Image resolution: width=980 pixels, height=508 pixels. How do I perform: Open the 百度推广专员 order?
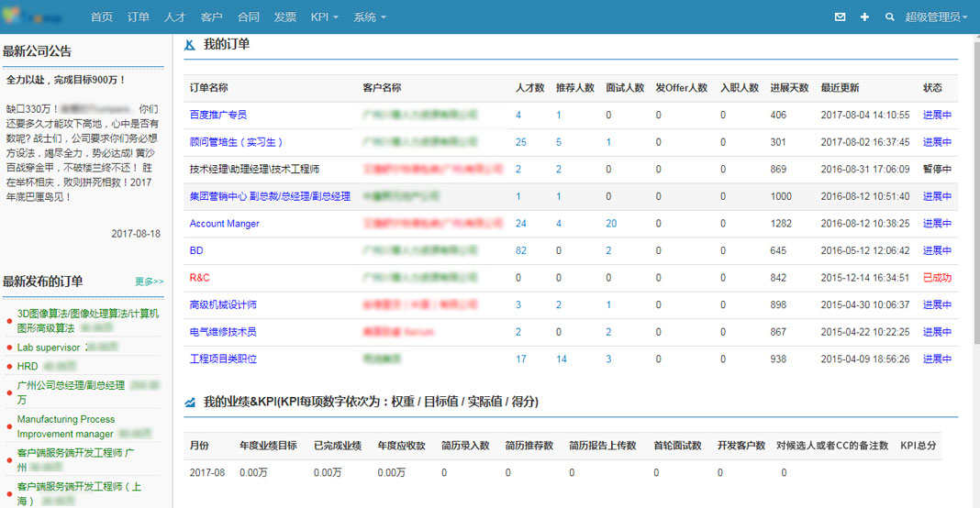pyautogui.click(x=217, y=116)
